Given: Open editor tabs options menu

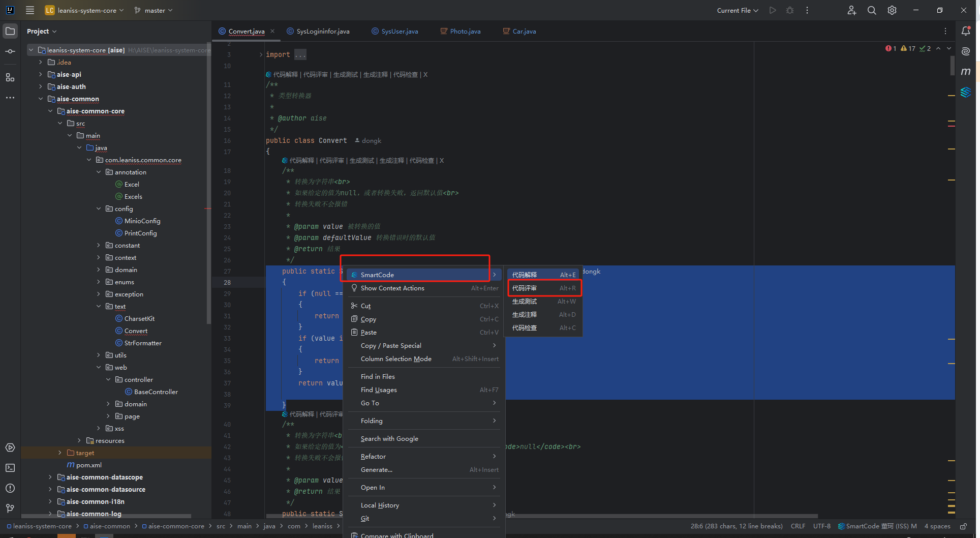Looking at the screenshot, I should (x=945, y=31).
